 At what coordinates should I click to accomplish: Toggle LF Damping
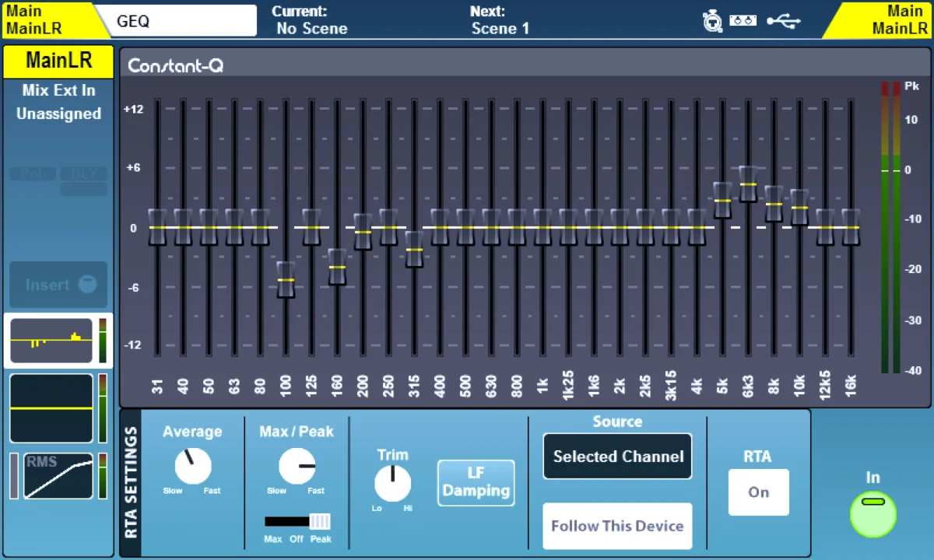click(476, 482)
